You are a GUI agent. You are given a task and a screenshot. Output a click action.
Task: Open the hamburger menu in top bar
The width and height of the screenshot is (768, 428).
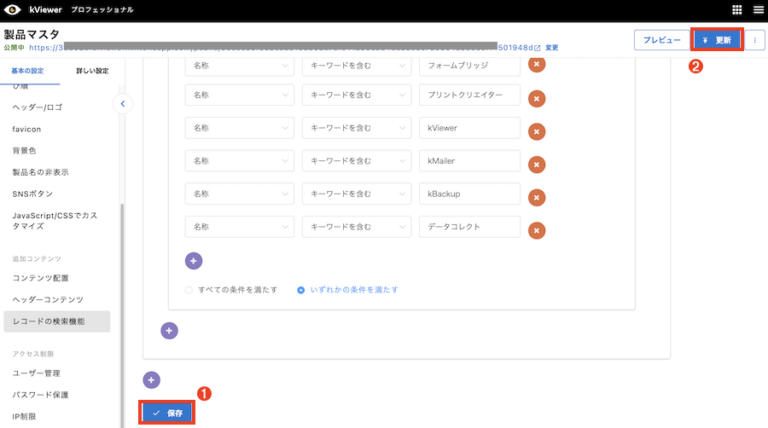click(756, 10)
